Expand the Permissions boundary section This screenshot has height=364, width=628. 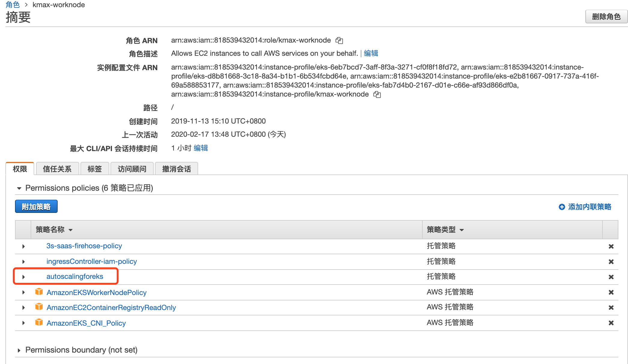19,350
